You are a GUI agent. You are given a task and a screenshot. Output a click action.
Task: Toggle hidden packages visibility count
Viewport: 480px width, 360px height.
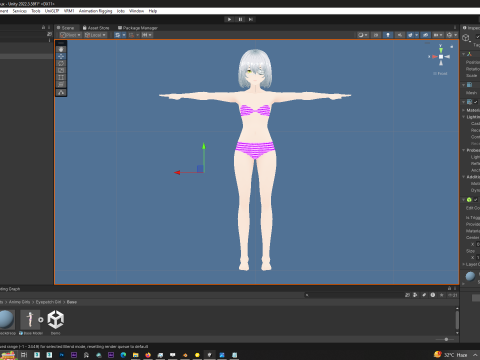pyautogui.click(x=453, y=295)
